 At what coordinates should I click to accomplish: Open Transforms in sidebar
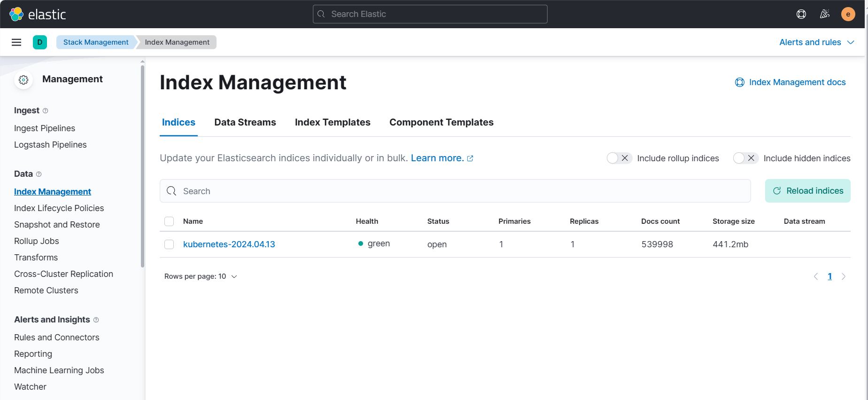tap(36, 258)
